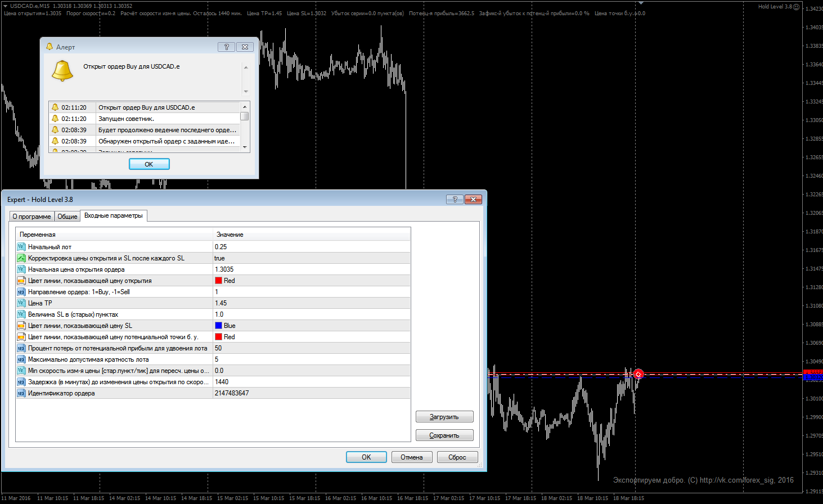Image resolution: width=823 pixels, height=504 pixels.
Task: Click bell icon of the 02:11:20 'Открыт ордер Buy' row
Action: pos(55,107)
